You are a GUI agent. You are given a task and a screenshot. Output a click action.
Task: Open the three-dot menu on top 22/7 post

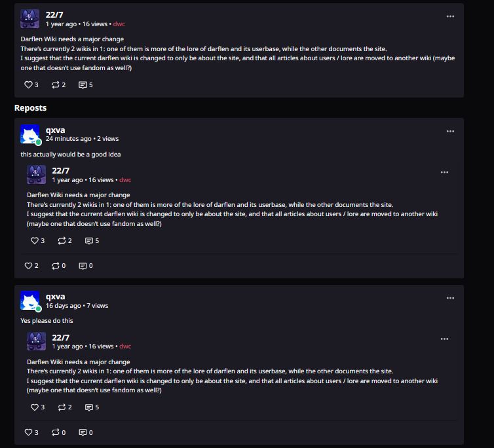(x=450, y=16)
